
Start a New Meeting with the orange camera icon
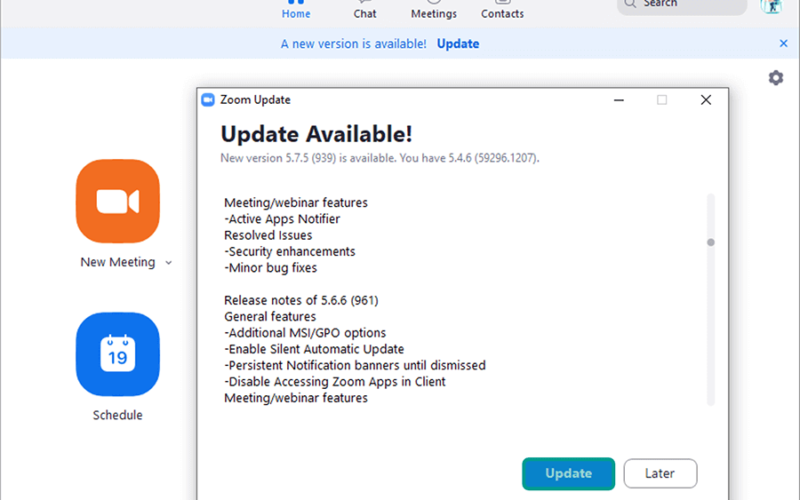pos(118,201)
